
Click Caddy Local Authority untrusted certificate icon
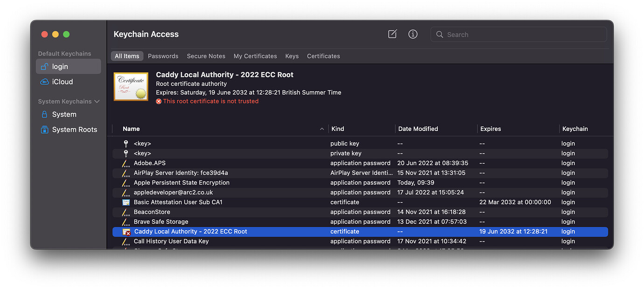click(x=126, y=232)
